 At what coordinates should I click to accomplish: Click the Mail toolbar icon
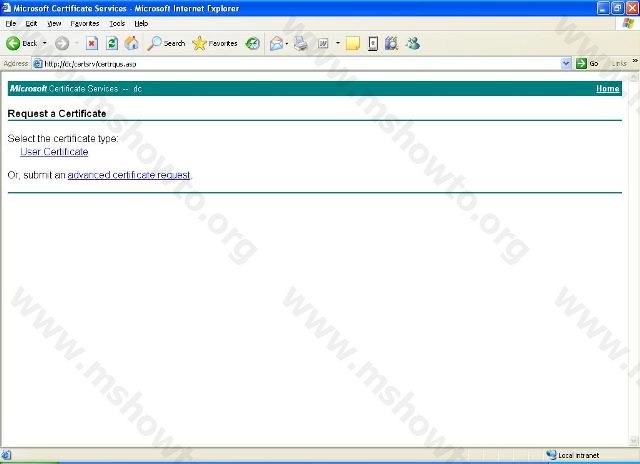(x=276, y=43)
